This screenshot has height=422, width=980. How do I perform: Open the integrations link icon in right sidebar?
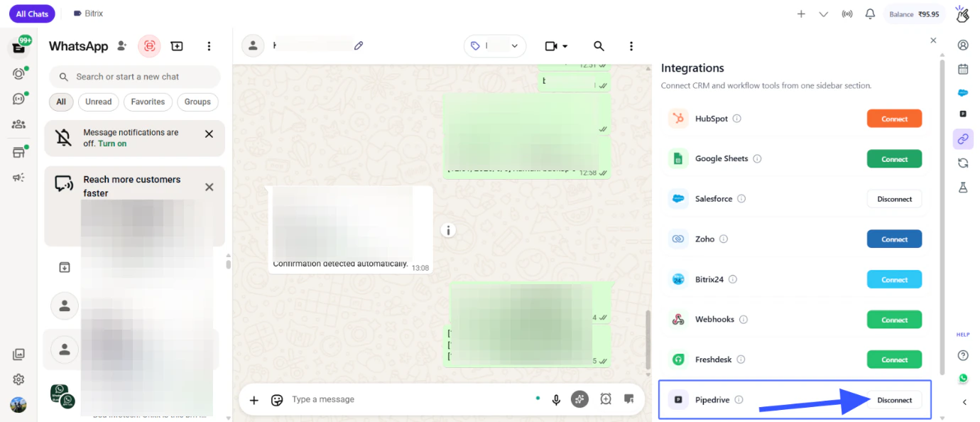click(x=963, y=139)
